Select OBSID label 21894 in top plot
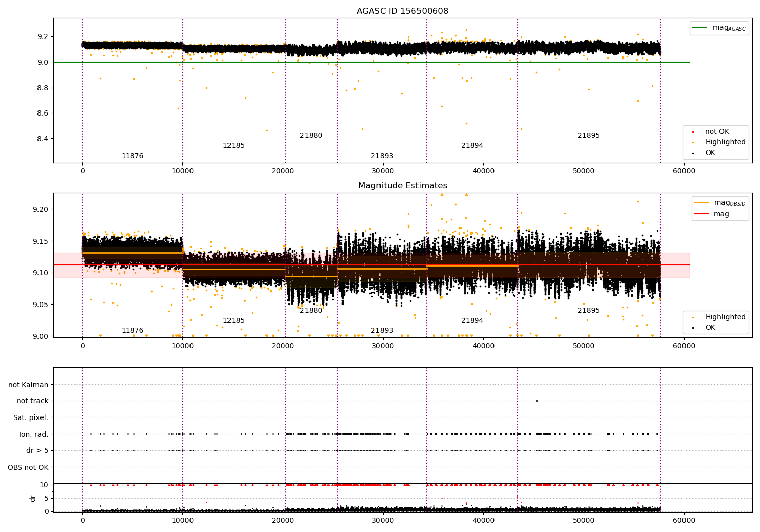The image size is (760, 532). point(472,146)
